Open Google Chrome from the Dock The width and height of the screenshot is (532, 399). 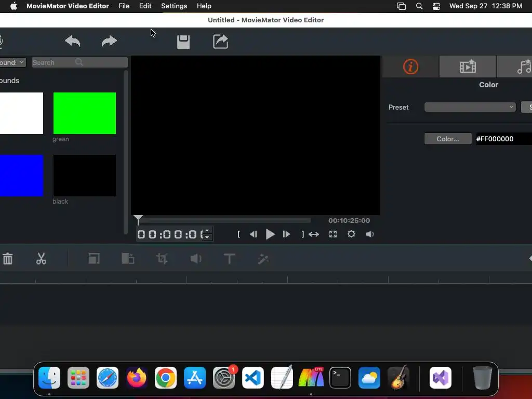pos(166,378)
